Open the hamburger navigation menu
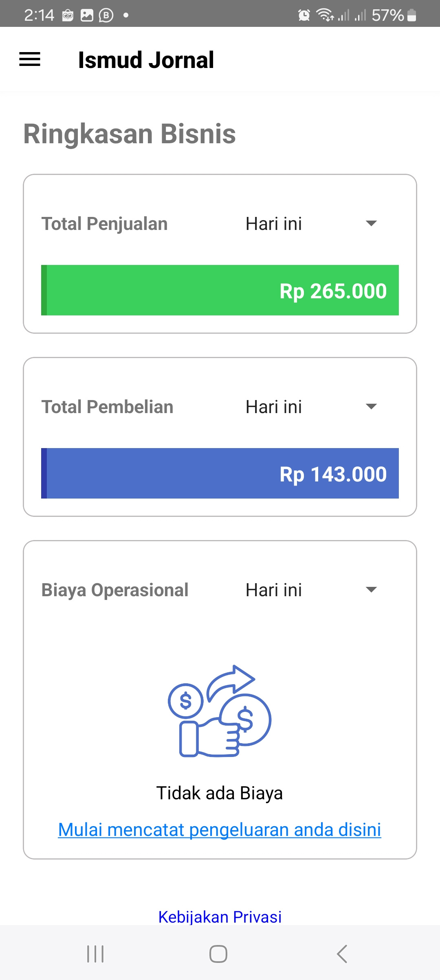 point(30,59)
